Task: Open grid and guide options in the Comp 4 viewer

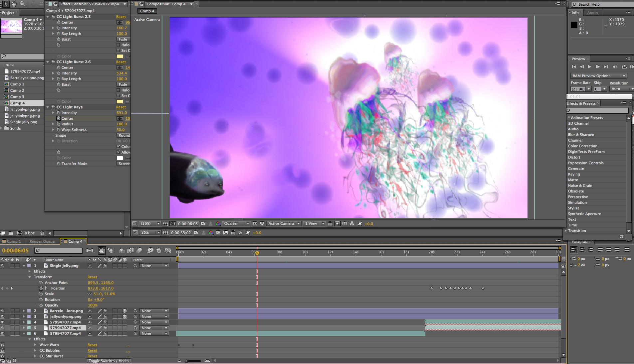Action: 165,224
